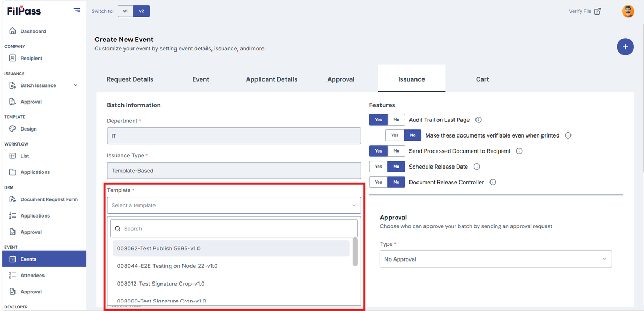This screenshot has height=311, width=644.
Task: Switch to version v1
Action: point(125,11)
